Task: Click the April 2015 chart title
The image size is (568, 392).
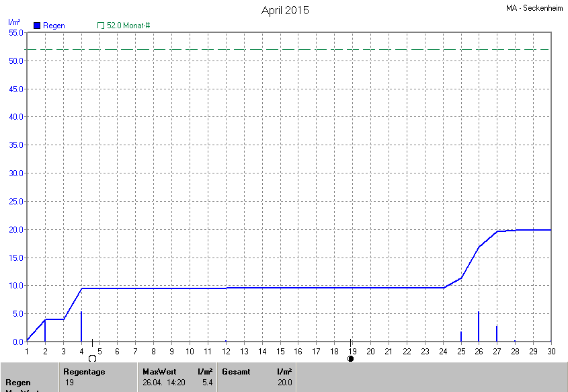Action: 284,11
